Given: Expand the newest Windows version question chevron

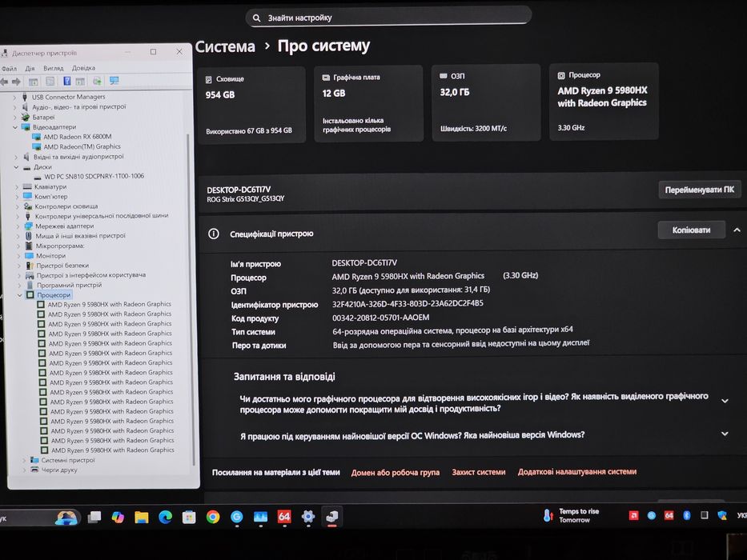Looking at the screenshot, I should (x=725, y=434).
